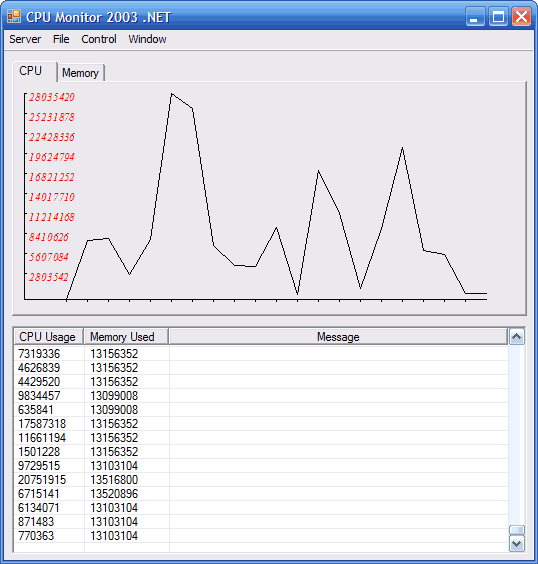
Task: Click the chart axis label 16821252
Action: click(x=52, y=177)
